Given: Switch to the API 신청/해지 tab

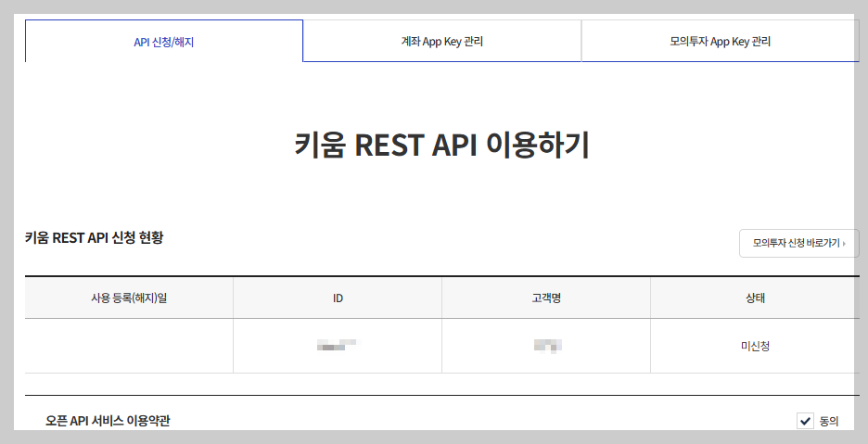Looking at the screenshot, I should pyautogui.click(x=164, y=42).
